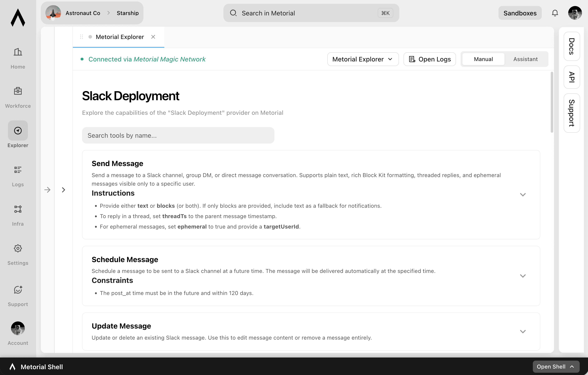588x375 pixels.
Task: Open user profile avatar at top right
Action: pyautogui.click(x=575, y=13)
